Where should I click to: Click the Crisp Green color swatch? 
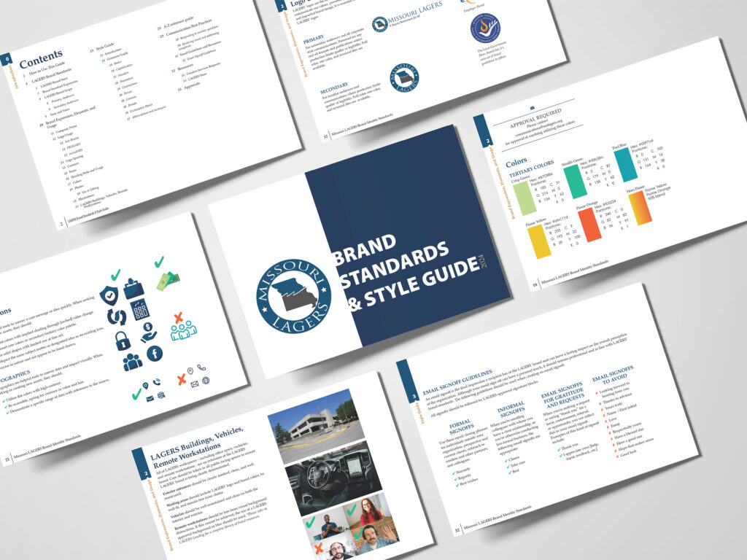click(525, 199)
